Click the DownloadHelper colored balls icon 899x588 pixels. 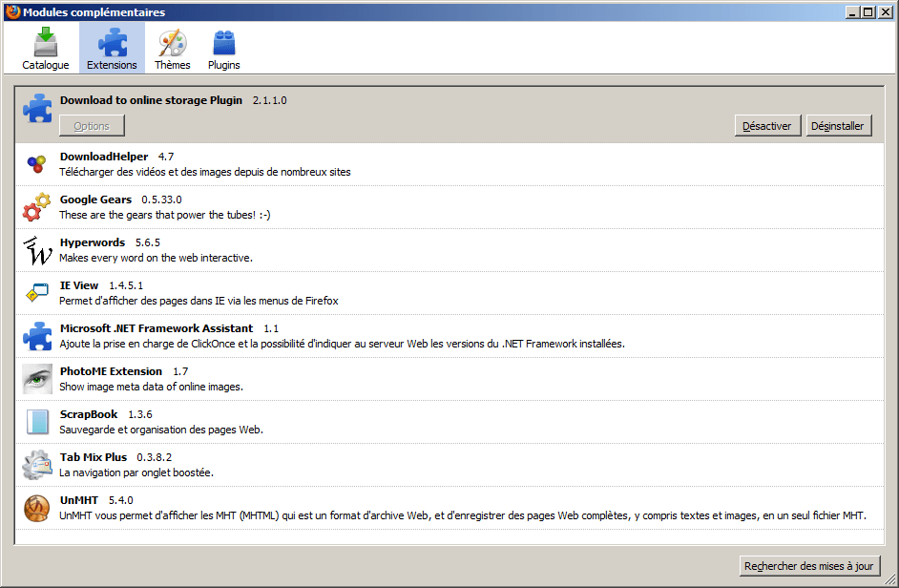coord(36,164)
